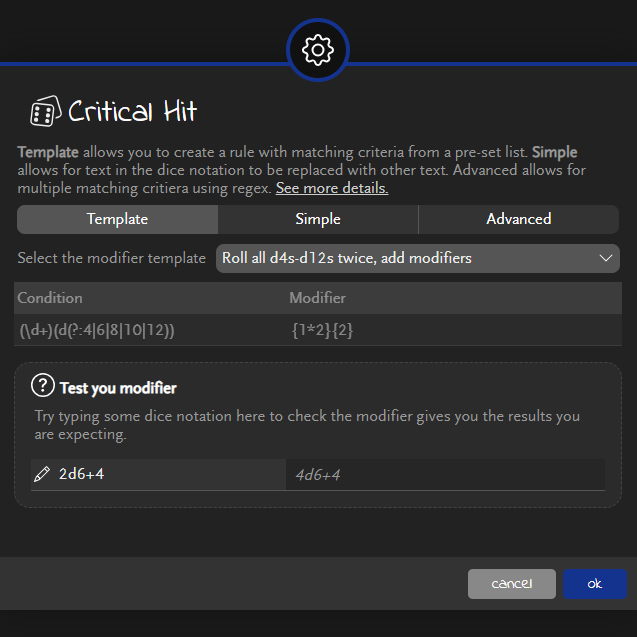Click the Condition column header

(50, 298)
